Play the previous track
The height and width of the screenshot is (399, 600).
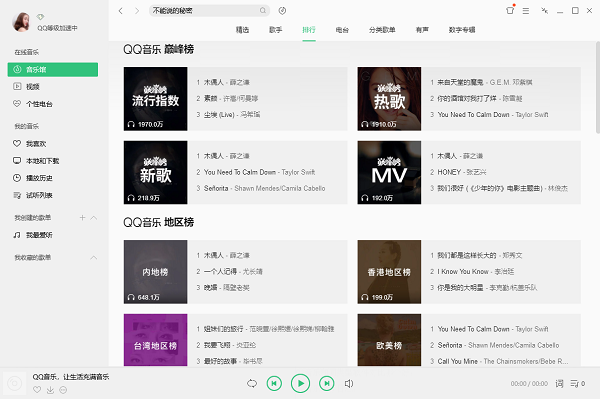(x=274, y=383)
